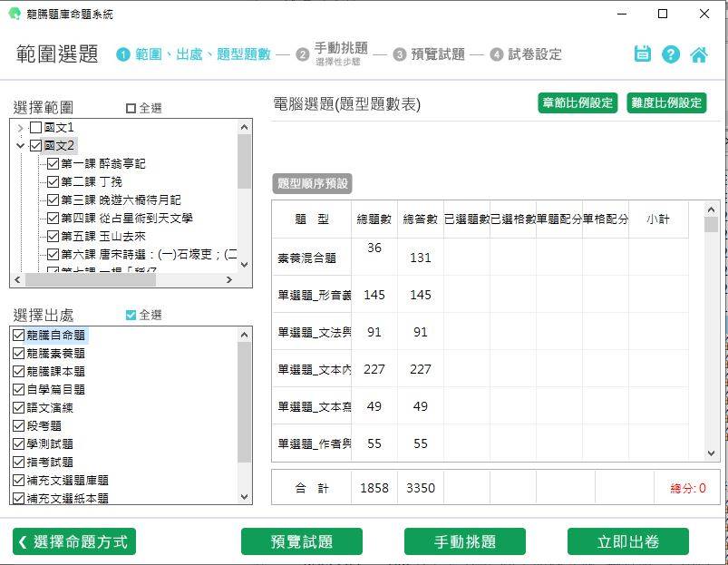Image resolution: width=728 pixels, height=565 pixels.
Task: Collapse the 國文2 tree node
Action: tap(20, 146)
